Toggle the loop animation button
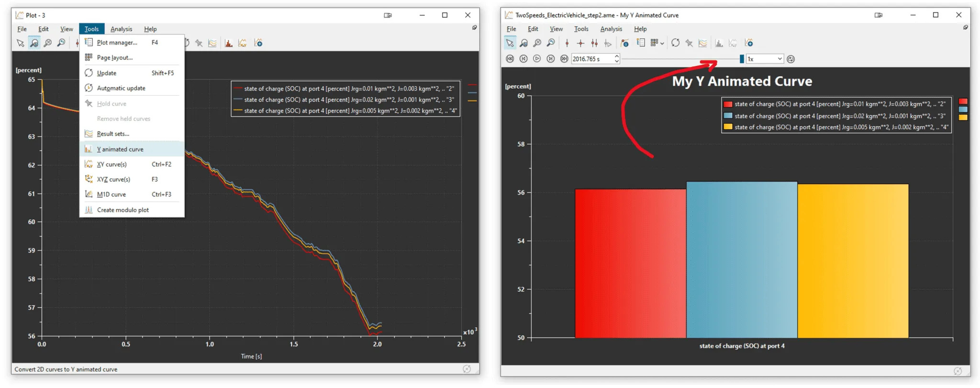 791,59
